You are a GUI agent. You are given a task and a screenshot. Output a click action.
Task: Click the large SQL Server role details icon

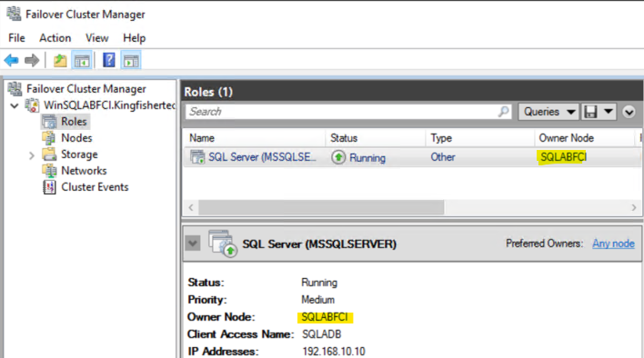coord(222,244)
